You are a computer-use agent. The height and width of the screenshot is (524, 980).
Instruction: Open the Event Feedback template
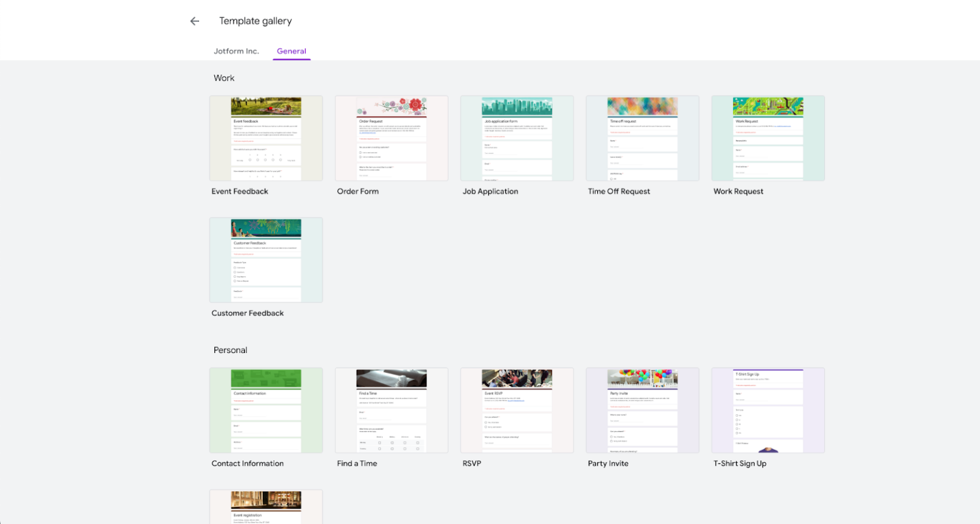click(265, 138)
